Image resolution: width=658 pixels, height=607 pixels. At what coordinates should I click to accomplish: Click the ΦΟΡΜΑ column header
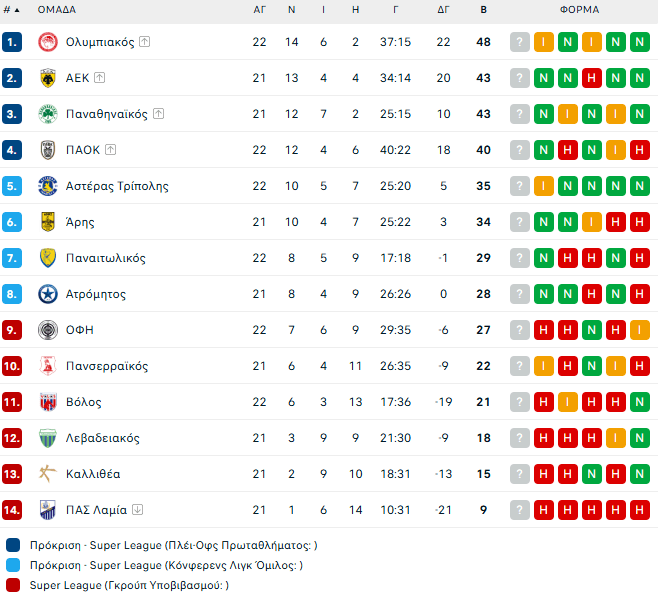click(580, 10)
